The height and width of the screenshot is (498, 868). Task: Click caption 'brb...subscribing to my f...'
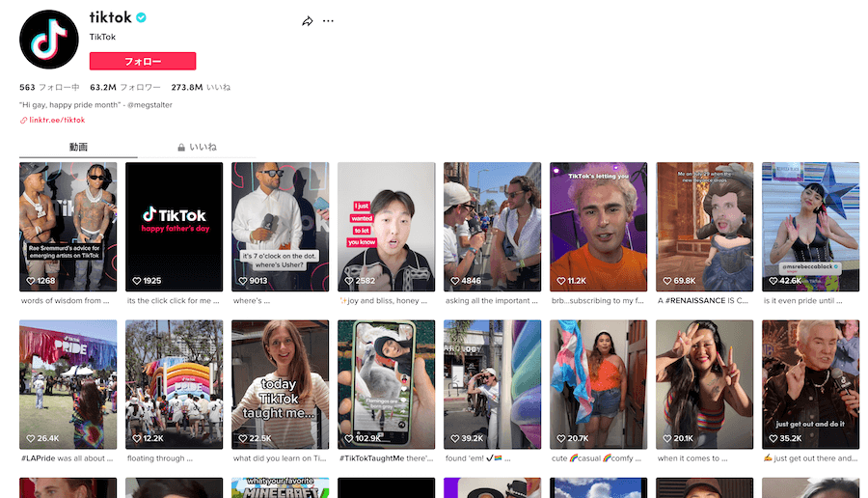(598, 301)
